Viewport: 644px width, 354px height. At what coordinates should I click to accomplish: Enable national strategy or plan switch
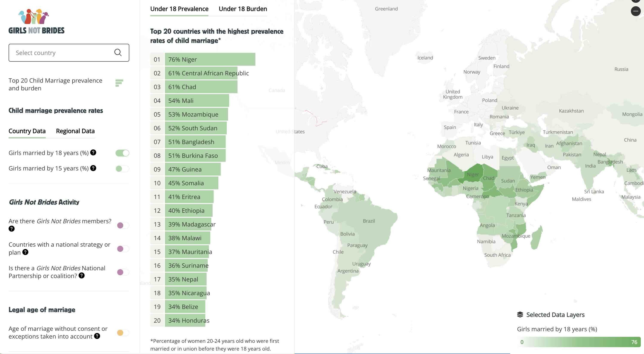coord(123,249)
